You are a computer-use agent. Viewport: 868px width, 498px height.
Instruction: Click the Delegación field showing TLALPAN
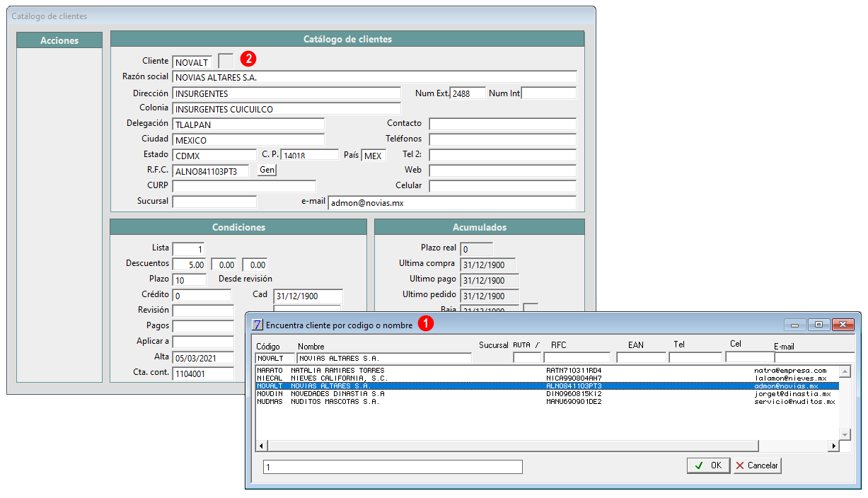[x=248, y=124]
